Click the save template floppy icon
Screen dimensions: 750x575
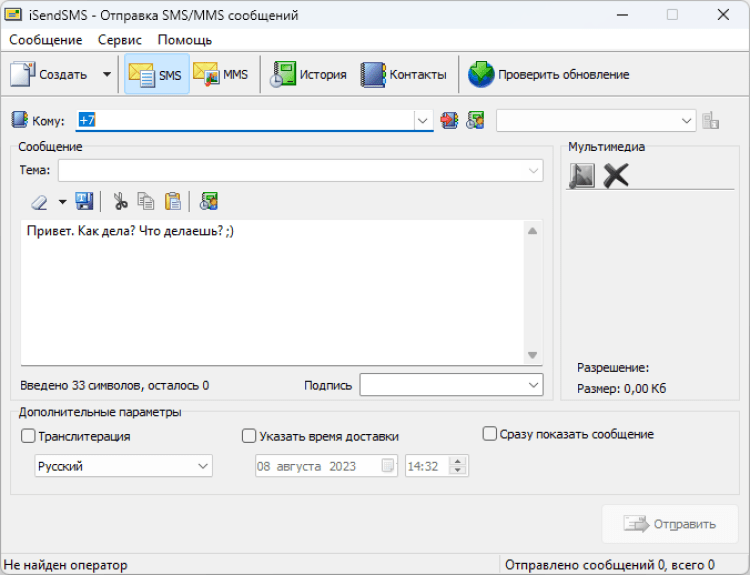point(84,201)
